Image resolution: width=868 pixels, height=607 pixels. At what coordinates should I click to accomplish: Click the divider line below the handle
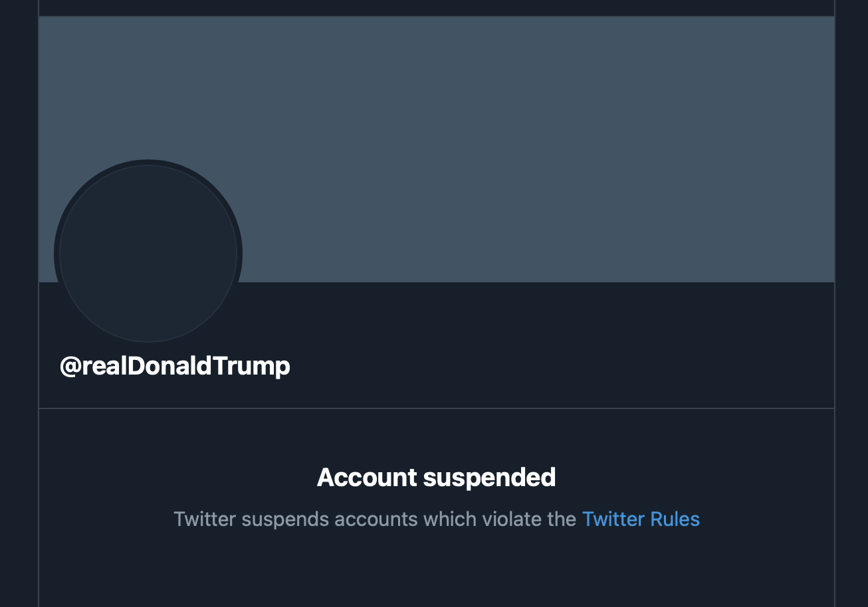436,408
